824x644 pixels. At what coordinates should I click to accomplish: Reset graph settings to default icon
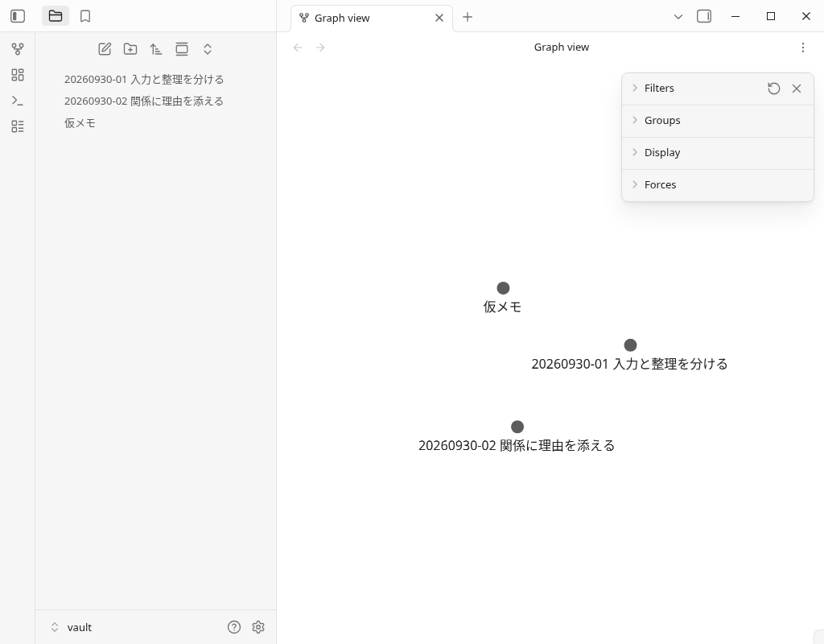pyautogui.click(x=773, y=89)
